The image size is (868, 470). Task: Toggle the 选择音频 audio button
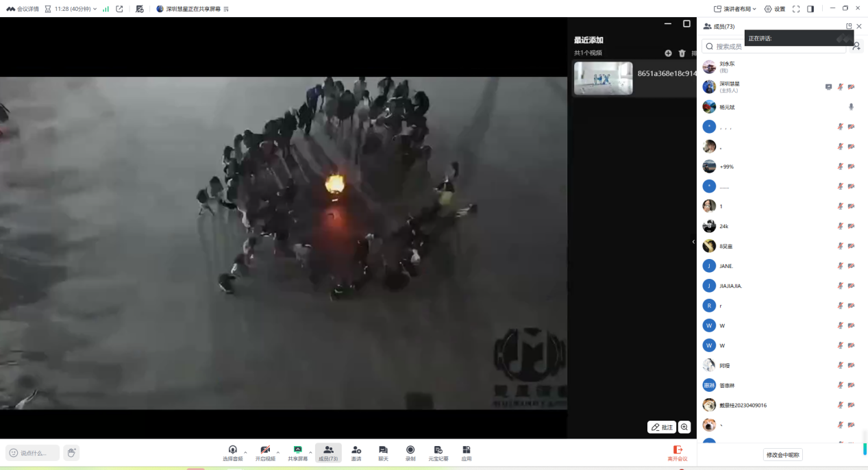click(x=232, y=452)
